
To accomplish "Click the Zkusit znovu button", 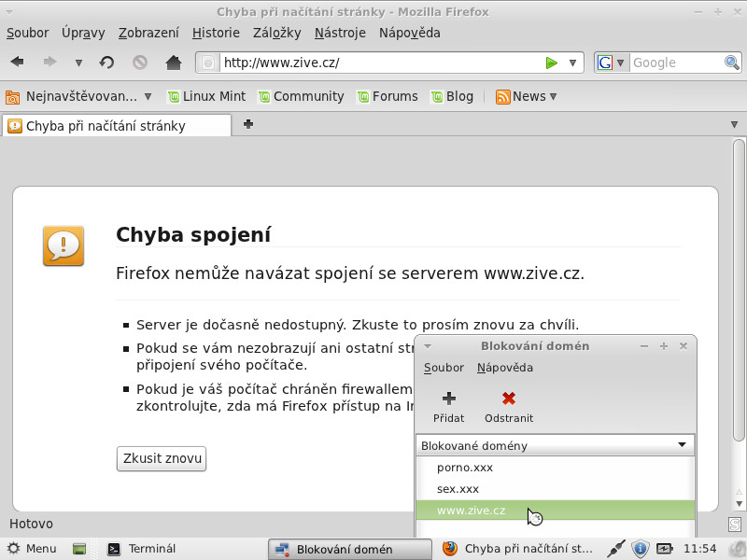I will coord(162,458).
